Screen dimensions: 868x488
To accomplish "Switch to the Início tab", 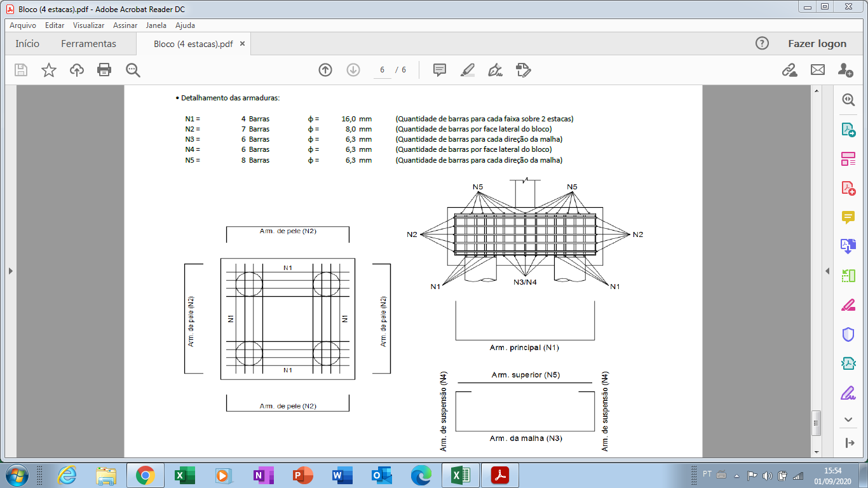I will coord(27,44).
